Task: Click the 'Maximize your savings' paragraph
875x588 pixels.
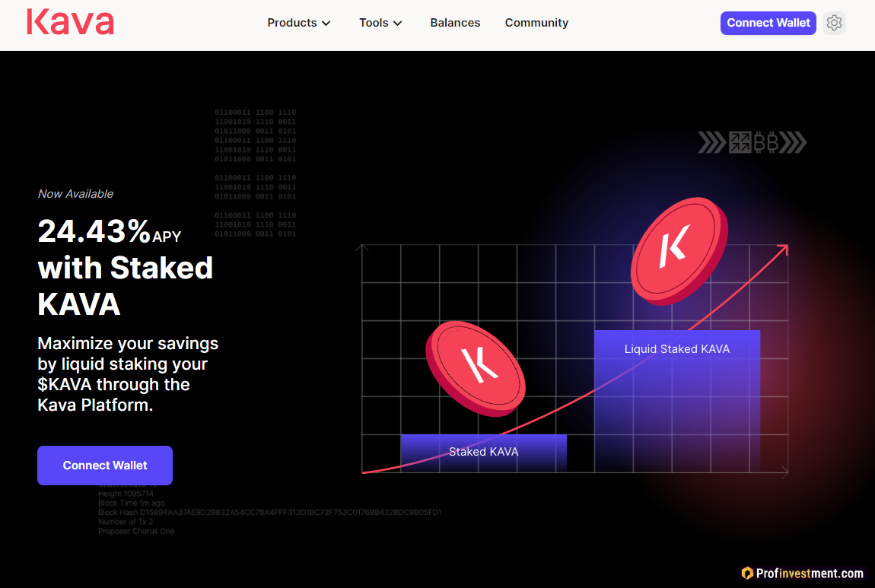Action: (x=128, y=373)
